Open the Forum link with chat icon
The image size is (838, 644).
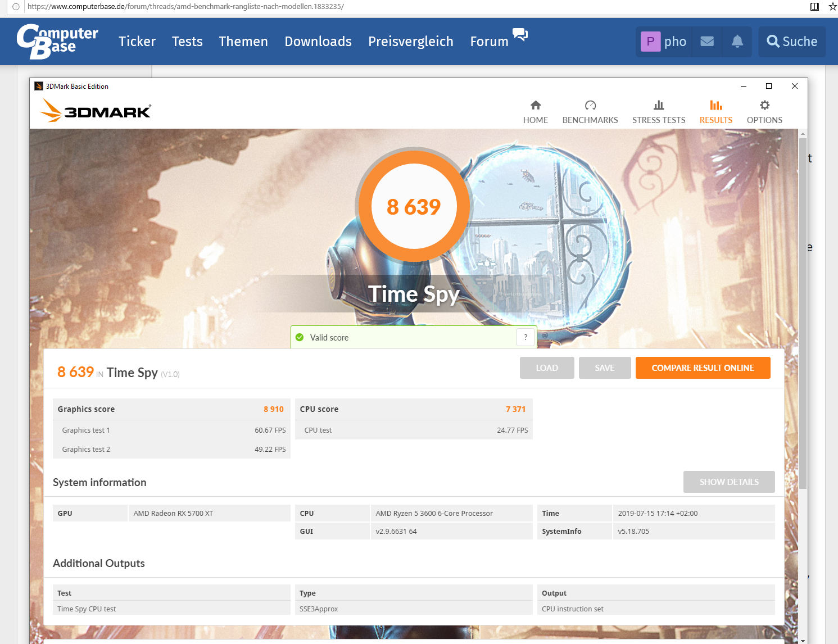coord(499,39)
